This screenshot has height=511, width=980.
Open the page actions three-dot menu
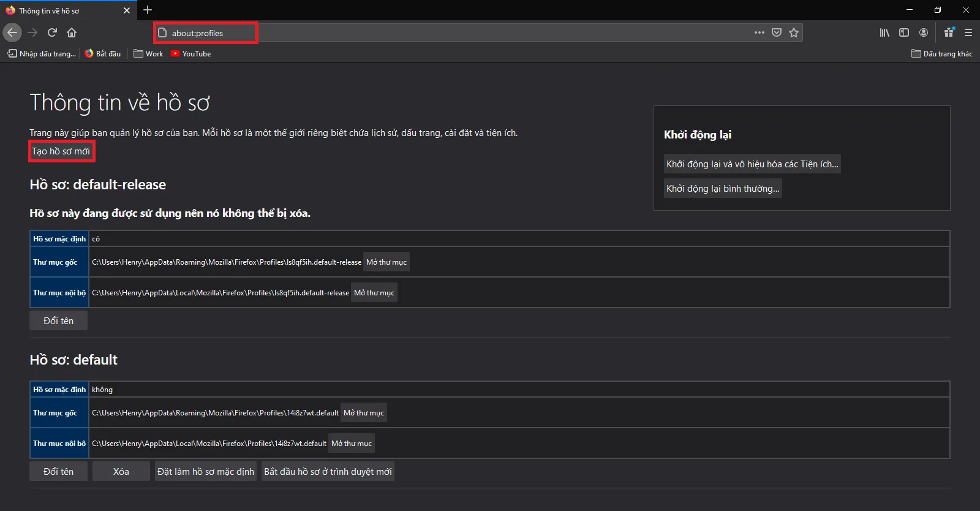point(759,32)
